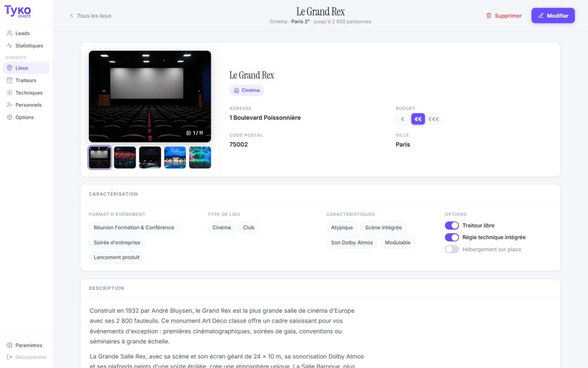This screenshot has width=588, height=368.
Task: Click the Tyko event logo
Action: [18, 11]
